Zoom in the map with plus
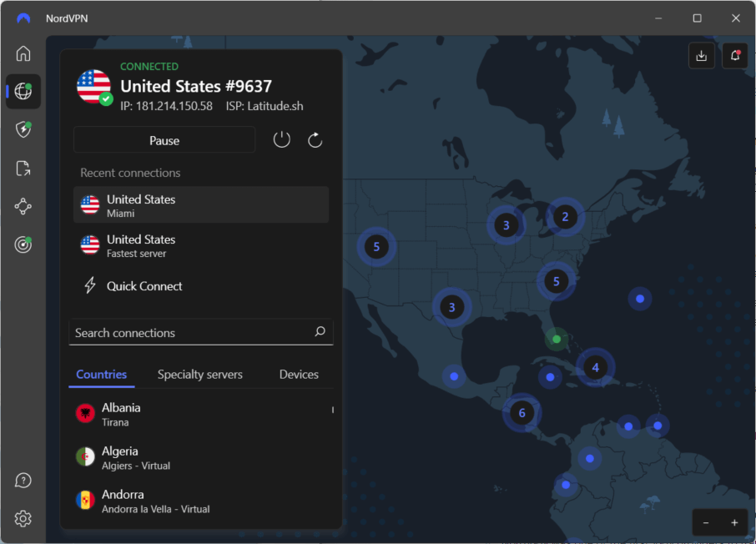756x544 pixels. click(x=734, y=523)
